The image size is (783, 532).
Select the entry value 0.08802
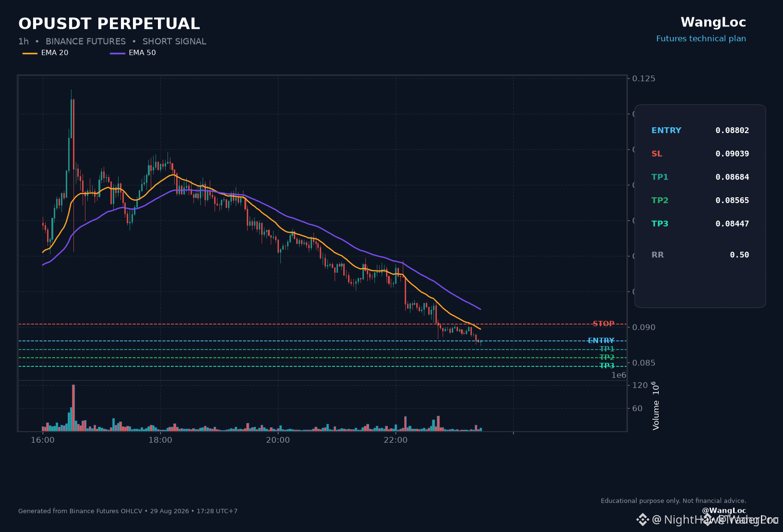point(732,131)
